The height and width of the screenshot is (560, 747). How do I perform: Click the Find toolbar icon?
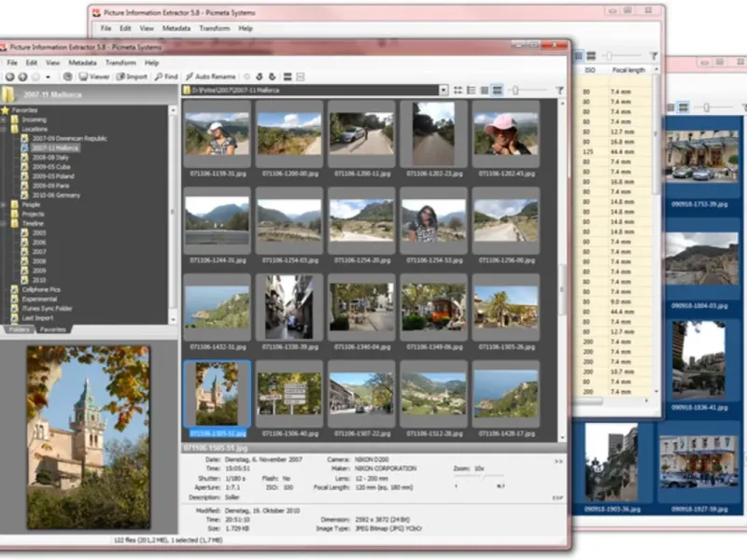[166, 77]
